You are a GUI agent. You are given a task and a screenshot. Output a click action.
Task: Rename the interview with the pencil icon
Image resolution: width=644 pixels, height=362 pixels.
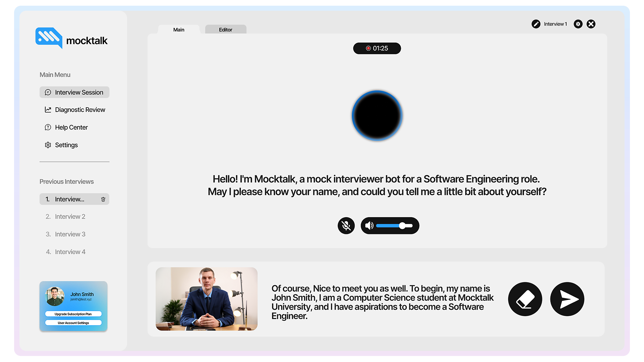pyautogui.click(x=536, y=24)
